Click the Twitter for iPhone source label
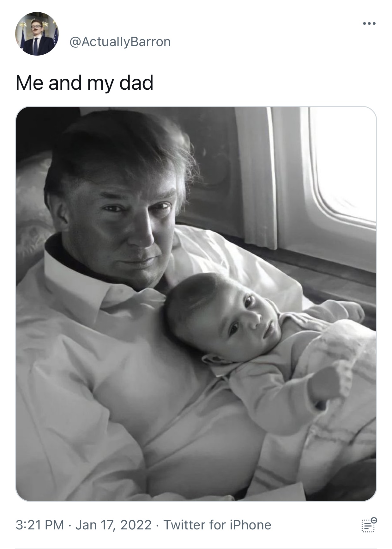Image resolution: width=392 pixels, height=549 pixels. point(217,525)
